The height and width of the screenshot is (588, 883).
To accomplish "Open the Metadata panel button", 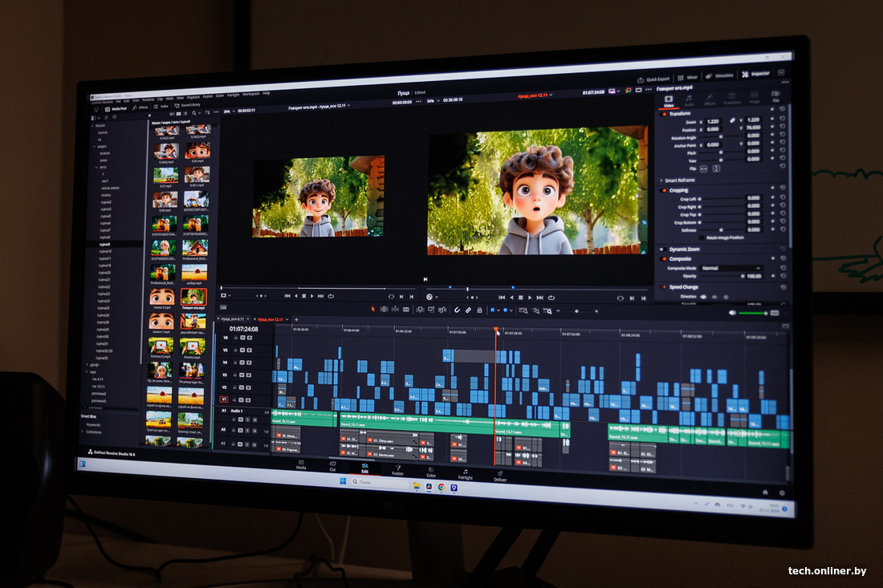I will click(x=719, y=75).
